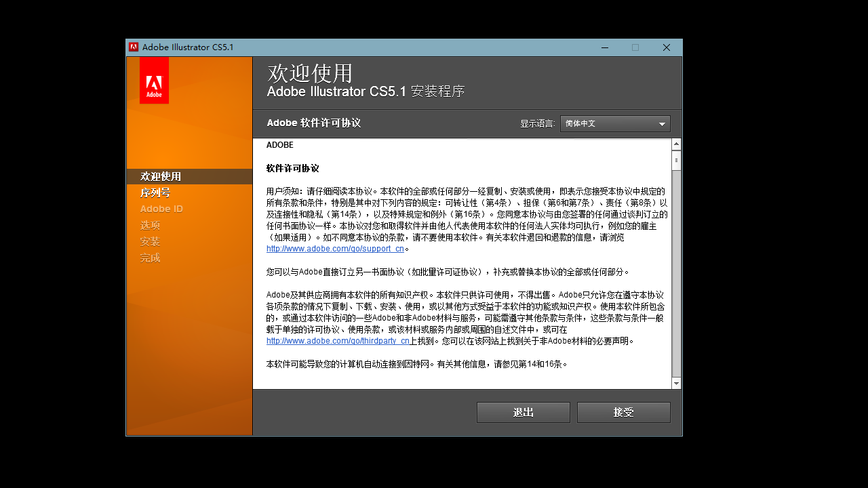This screenshot has width=868, height=488.
Task: Click the scrollbar down arrow
Action: click(x=676, y=383)
